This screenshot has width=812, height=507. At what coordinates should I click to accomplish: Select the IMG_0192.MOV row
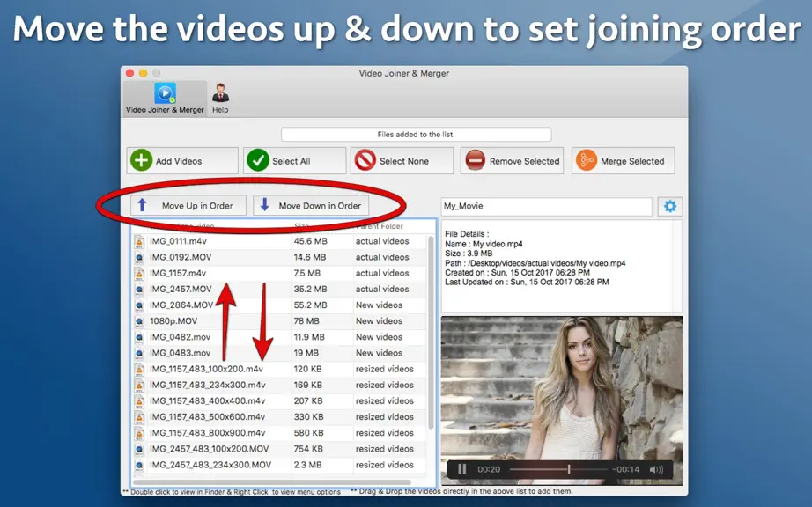tap(280, 257)
